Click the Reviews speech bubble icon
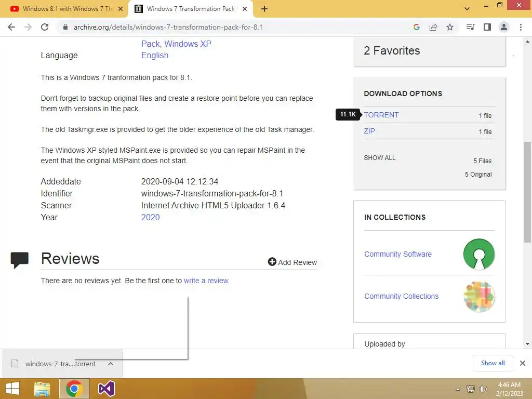The image size is (532, 399). (19, 260)
